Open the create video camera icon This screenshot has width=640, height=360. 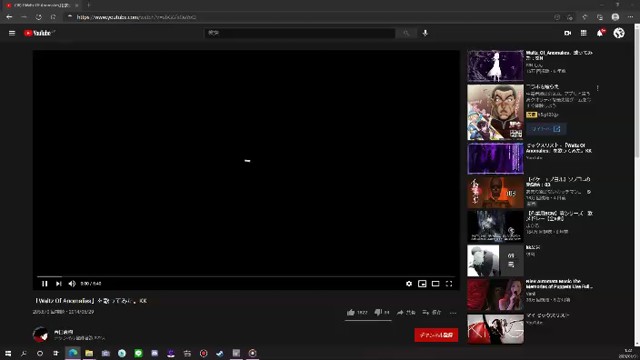click(x=567, y=33)
